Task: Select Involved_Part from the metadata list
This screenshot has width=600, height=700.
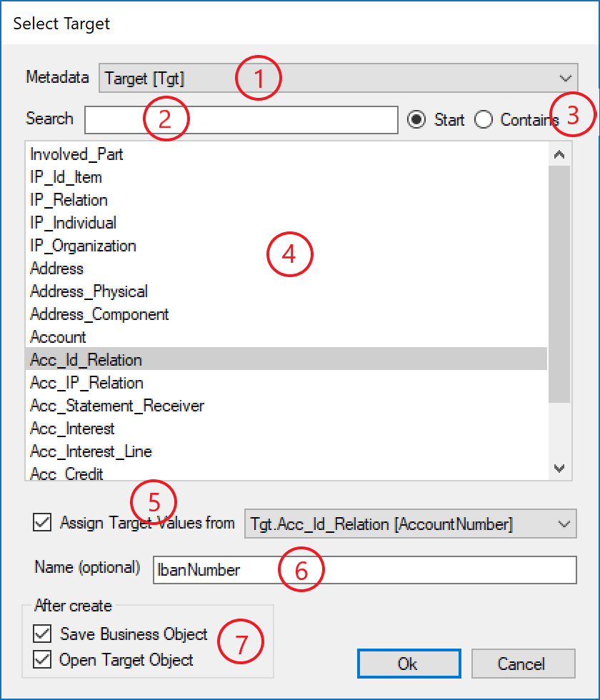Action: click(76, 154)
